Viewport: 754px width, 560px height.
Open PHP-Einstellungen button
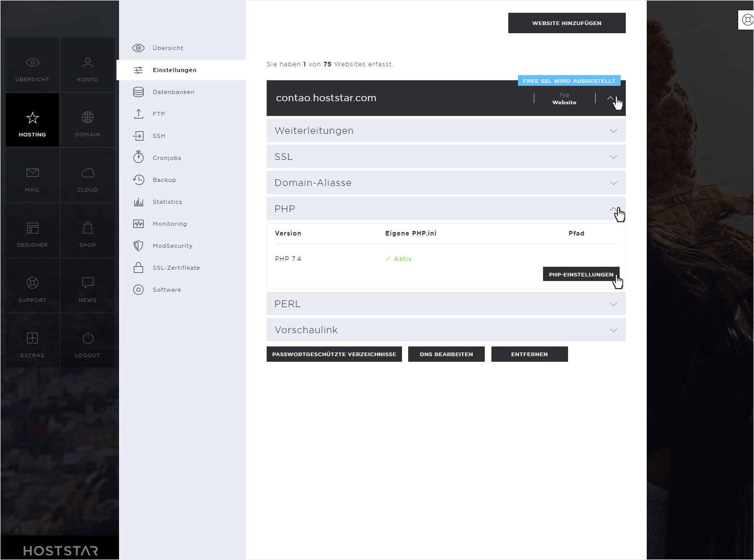[581, 274]
